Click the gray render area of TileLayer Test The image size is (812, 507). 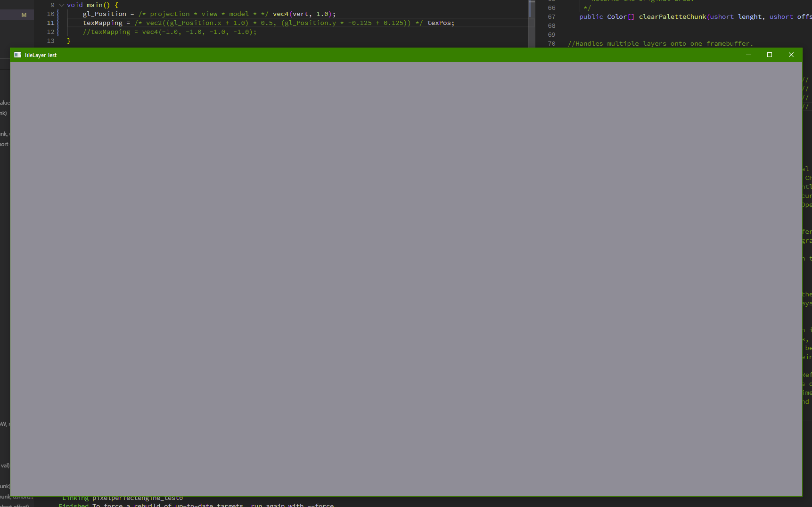click(x=405, y=278)
